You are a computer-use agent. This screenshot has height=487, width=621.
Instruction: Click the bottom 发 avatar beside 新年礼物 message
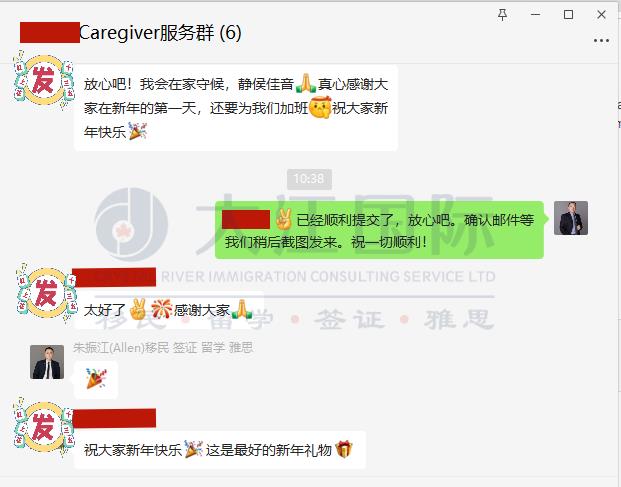[44, 427]
